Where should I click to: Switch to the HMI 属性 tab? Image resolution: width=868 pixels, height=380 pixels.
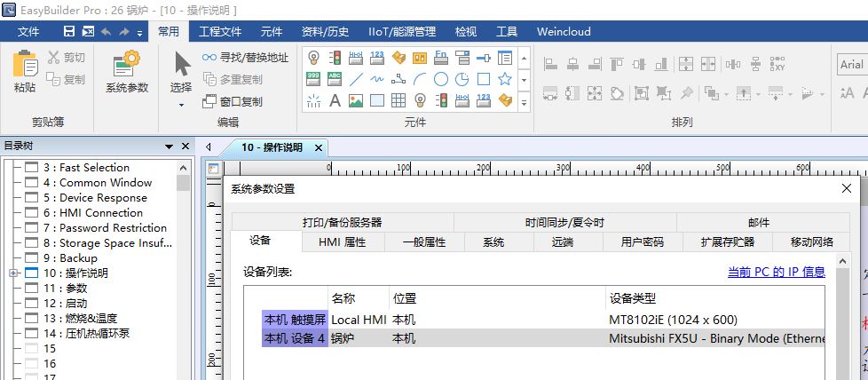pos(341,241)
